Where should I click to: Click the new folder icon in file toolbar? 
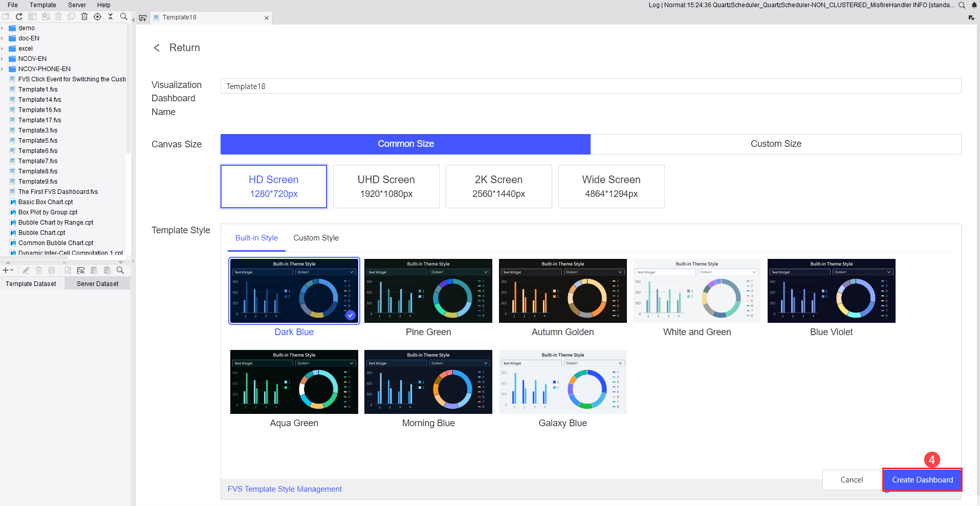point(6,17)
